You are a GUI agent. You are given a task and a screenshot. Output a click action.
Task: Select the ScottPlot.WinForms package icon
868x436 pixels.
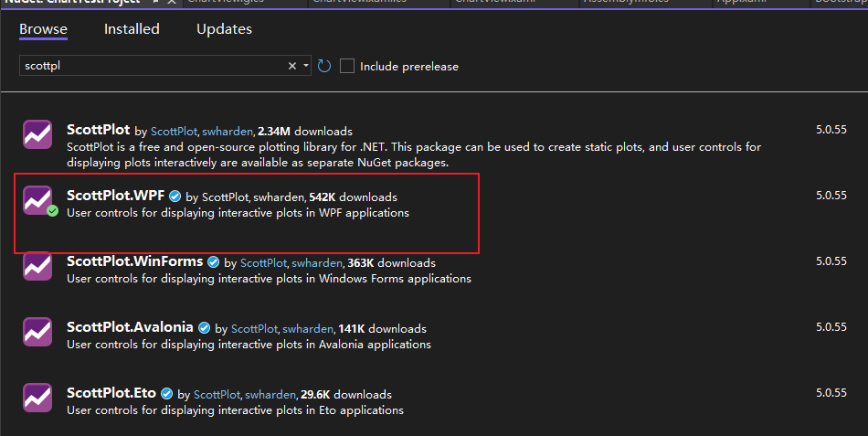[x=37, y=266]
